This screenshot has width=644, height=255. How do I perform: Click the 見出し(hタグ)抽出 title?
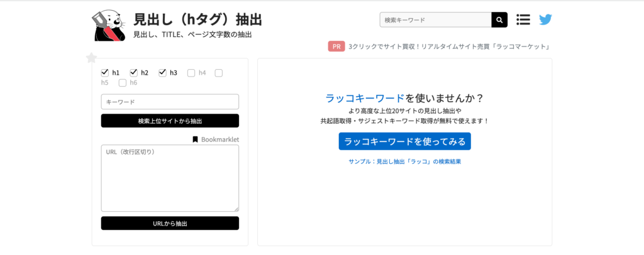tap(198, 19)
